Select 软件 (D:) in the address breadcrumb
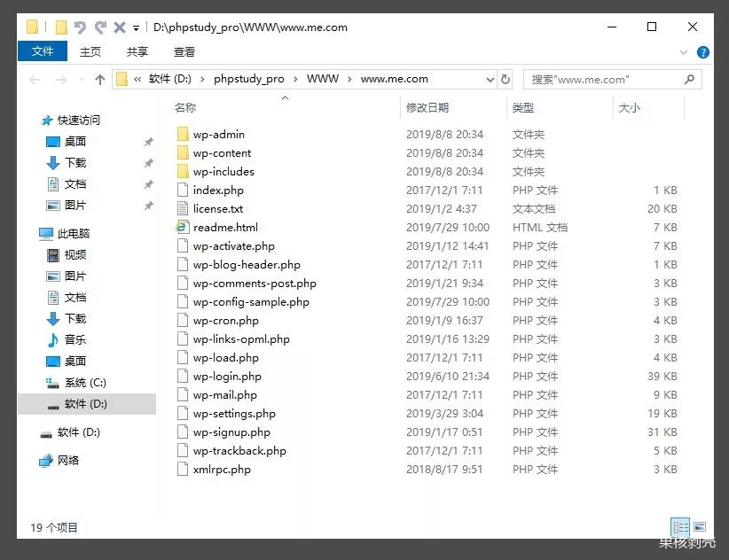Viewport: 729px width, 560px height. pos(169,79)
